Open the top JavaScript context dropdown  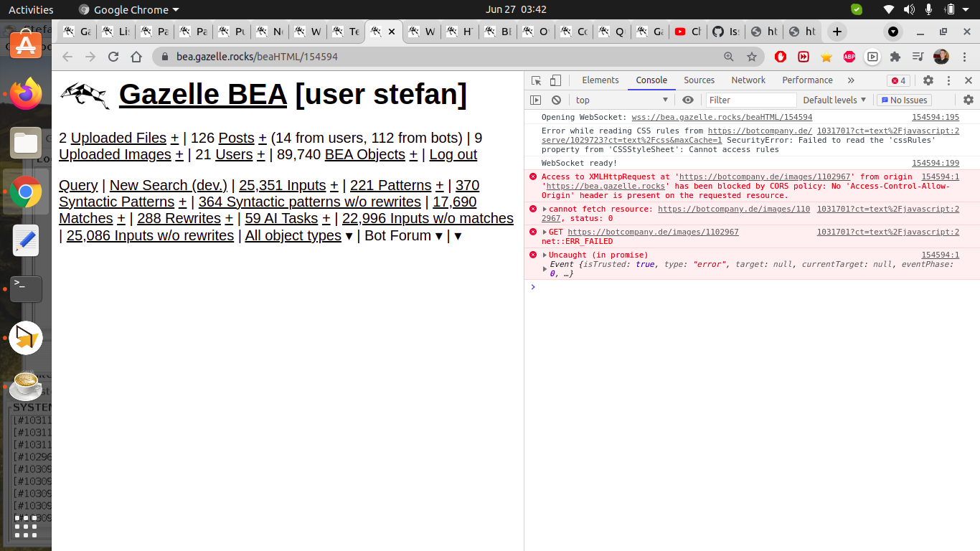pos(621,100)
